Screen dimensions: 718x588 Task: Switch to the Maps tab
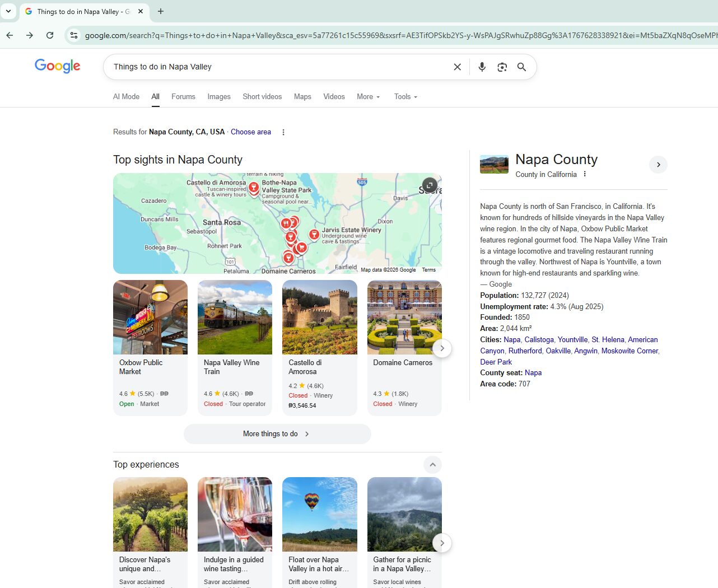coord(302,97)
